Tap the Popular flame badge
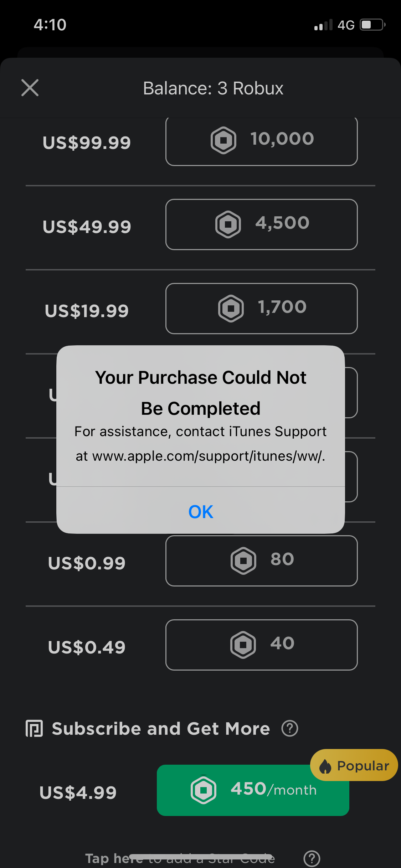The height and width of the screenshot is (868, 401). tap(354, 765)
